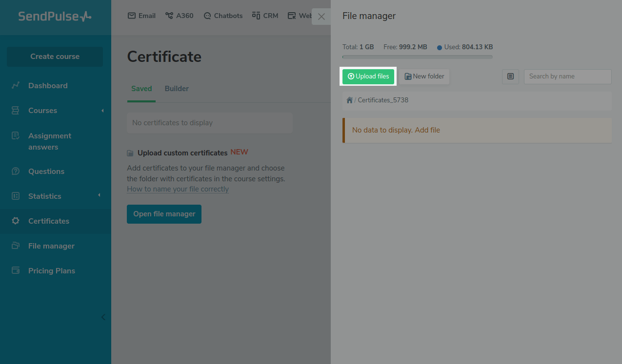
Task: Click the storage usage progress bar
Action: [417, 57]
